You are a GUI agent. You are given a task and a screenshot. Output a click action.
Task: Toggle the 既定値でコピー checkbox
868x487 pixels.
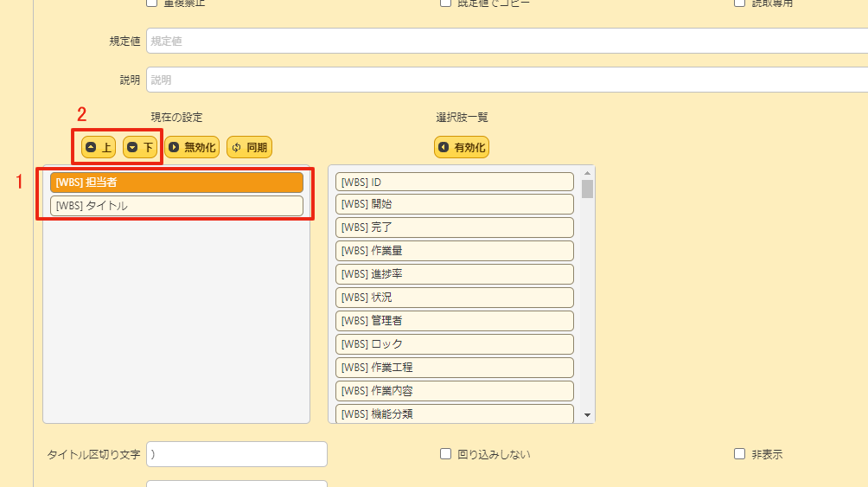point(445,3)
